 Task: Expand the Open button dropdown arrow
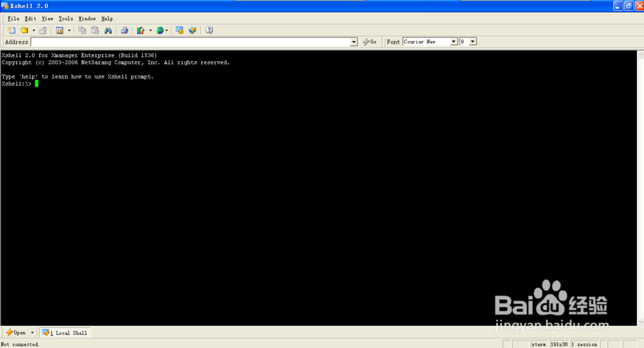click(32, 333)
